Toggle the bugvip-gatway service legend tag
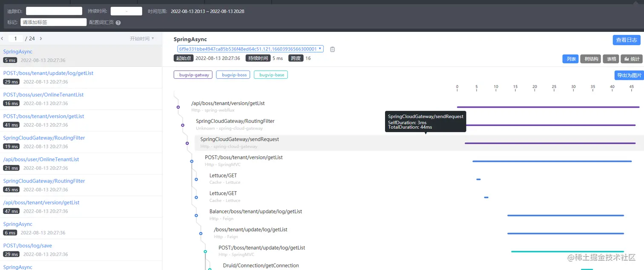The image size is (644, 270). pos(194,75)
